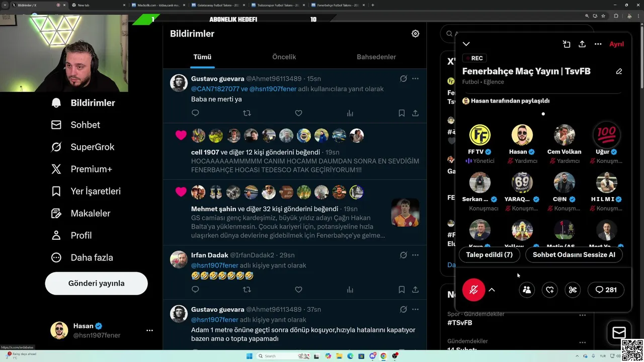The width and height of the screenshot is (644, 362).
Task: Open Daha fazla menu
Action: (82, 257)
